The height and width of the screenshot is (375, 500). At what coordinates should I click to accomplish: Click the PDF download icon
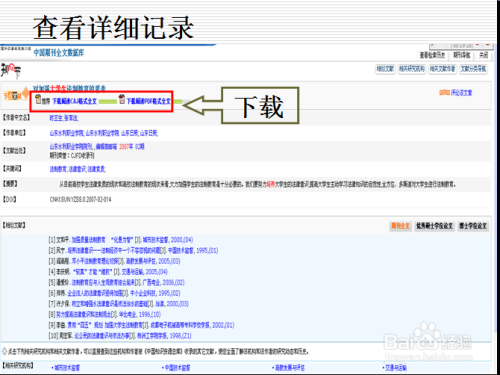tap(122, 99)
